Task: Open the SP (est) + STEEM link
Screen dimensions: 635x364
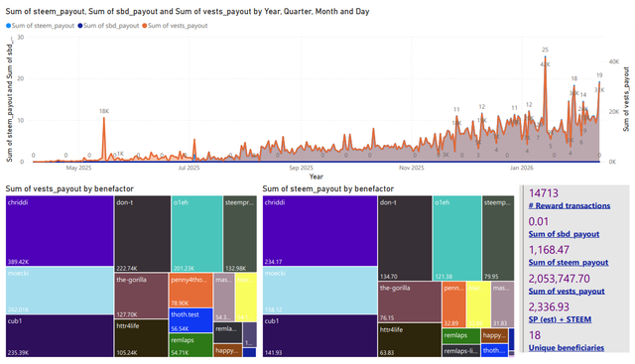Action: click(560, 319)
